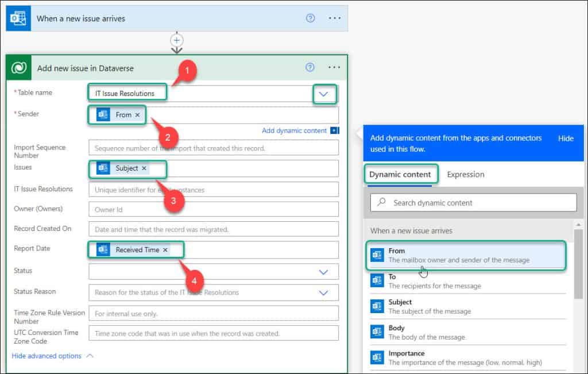Open the ellipsis menu of 'When a new issue arrives'
The width and height of the screenshot is (588, 374).
[x=335, y=18]
